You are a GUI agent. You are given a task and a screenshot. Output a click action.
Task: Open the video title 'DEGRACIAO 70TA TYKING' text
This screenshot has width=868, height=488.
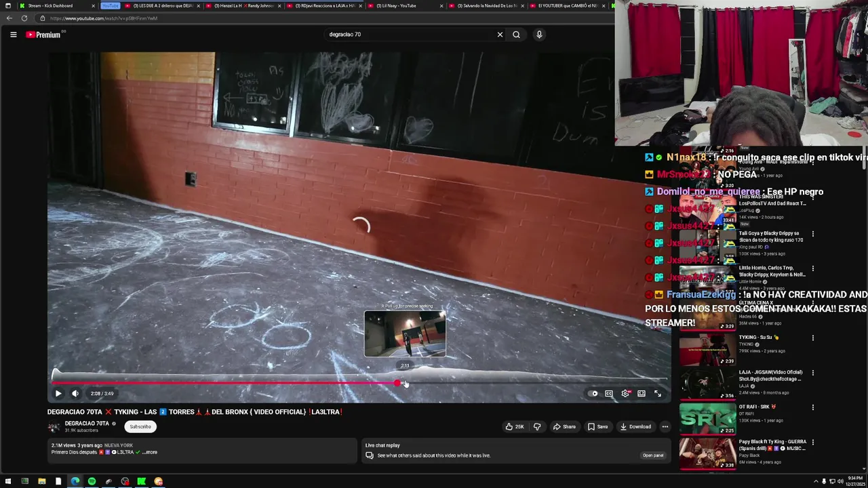(195, 412)
